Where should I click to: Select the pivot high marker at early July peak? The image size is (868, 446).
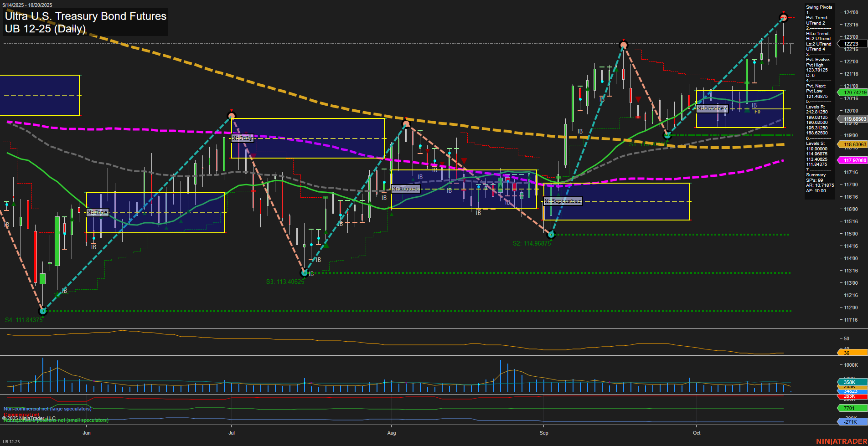pyautogui.click(x=232, y=116)
